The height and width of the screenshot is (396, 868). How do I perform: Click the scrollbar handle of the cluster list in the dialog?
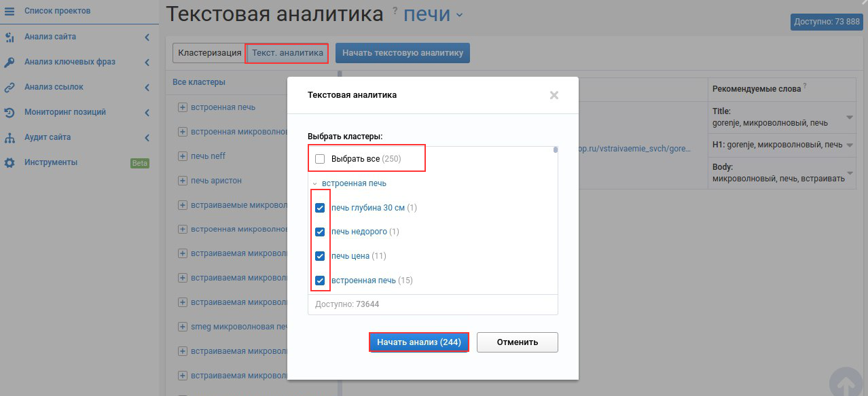(x=555, y=150)
